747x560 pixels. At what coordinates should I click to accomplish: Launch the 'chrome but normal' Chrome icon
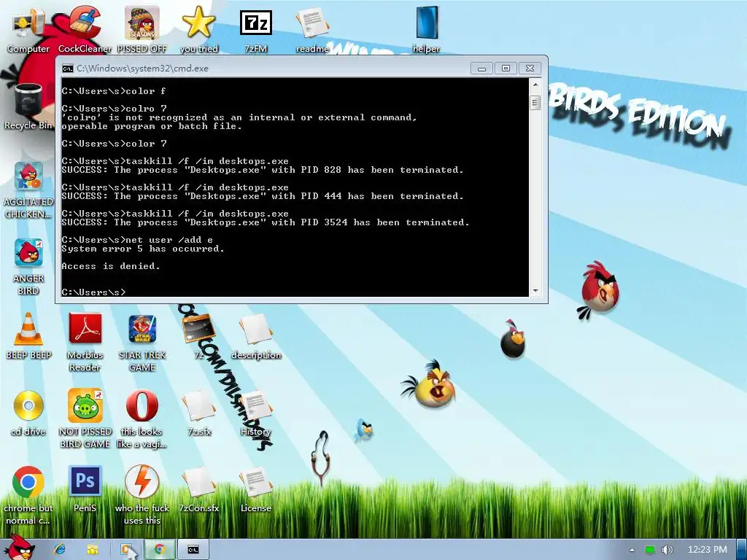point(28,495)
